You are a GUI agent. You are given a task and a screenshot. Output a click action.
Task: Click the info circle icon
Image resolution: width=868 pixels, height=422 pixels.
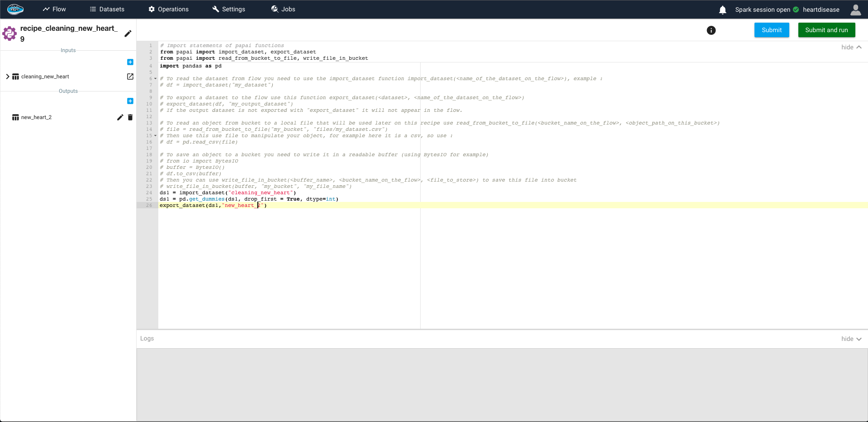(x=711, y=30)
